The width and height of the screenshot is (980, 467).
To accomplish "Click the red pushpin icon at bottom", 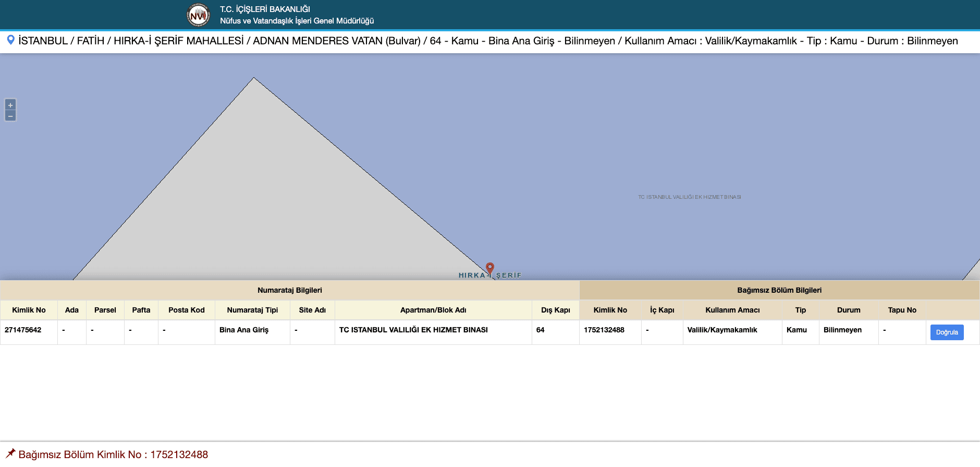I will pyautogui.click(x=10, y=453).
